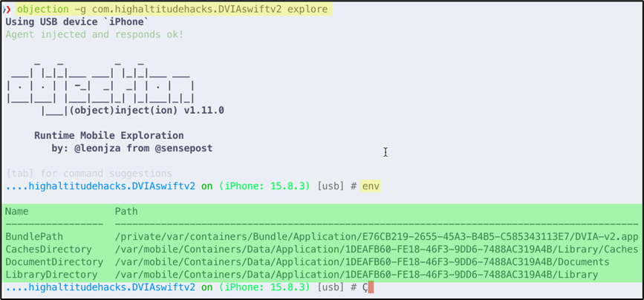Click the highlighted objection explore command

172,9
